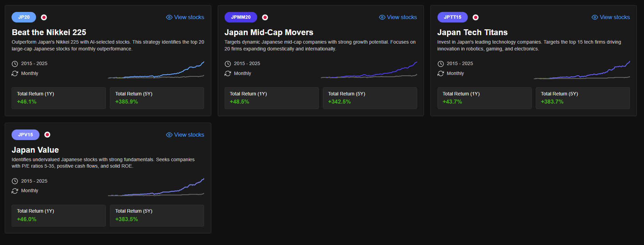Click the Japan flag icon next to JP20
The height and width of the screenshot is (245, 644).
[44, 17]
